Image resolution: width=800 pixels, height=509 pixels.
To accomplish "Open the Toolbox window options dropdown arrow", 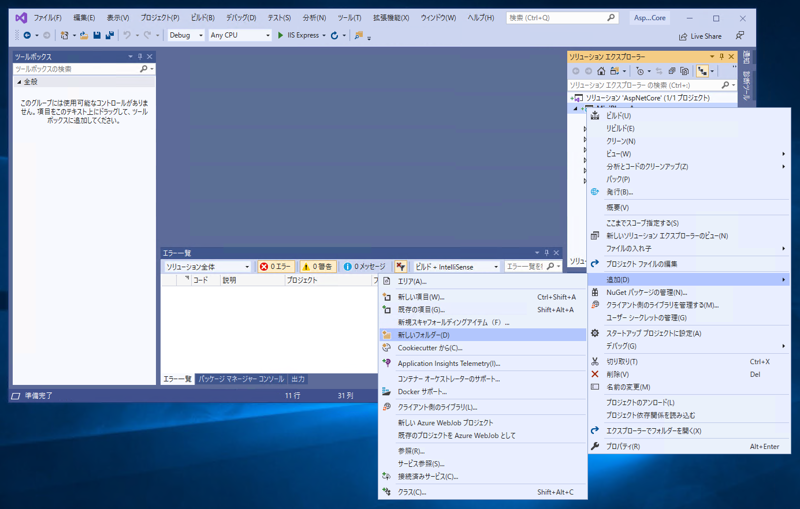I will pyautogui.click(x=130, y=57).
